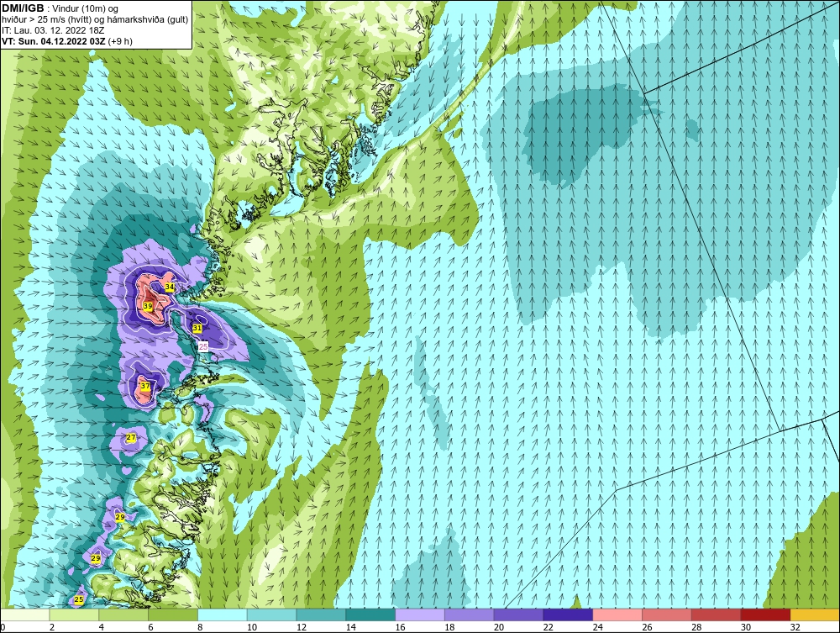Viewport: 840px width, 633px height.
Task: Click the legend swatch between 18 and 20
Action: click(x=470, y=615)
